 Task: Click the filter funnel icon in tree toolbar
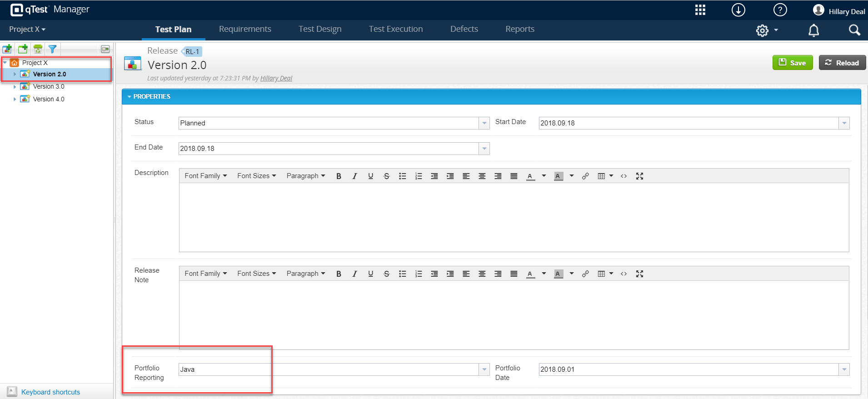click(53, 49)
